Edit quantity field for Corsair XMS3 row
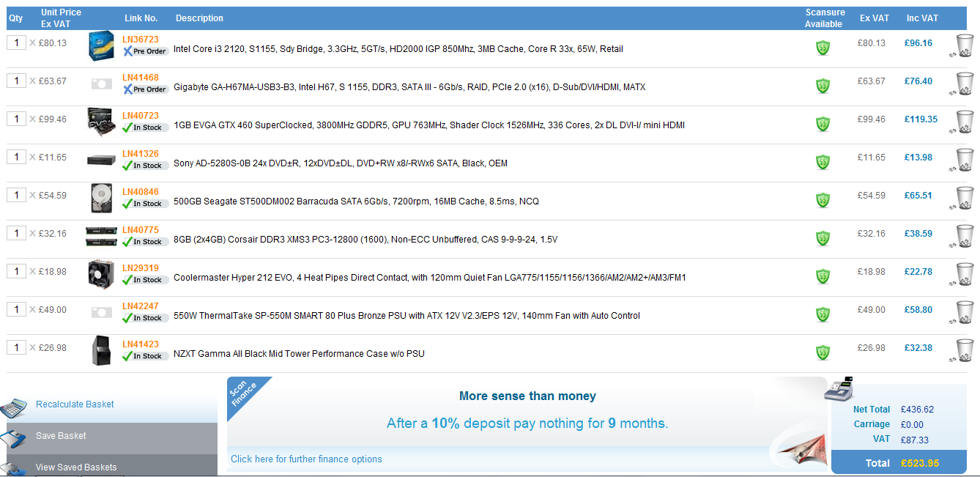This screenshot has width=980, height=477. point(16,233)
